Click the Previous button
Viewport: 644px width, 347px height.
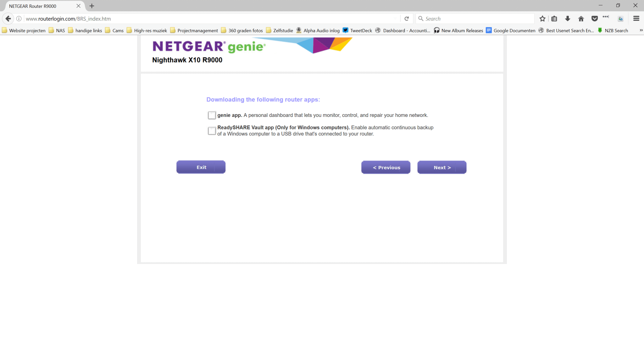[x=386, y=168]
